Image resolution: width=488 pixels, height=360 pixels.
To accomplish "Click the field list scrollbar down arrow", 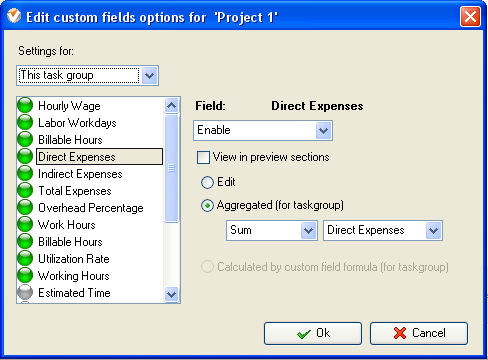I will click(172, 294).
